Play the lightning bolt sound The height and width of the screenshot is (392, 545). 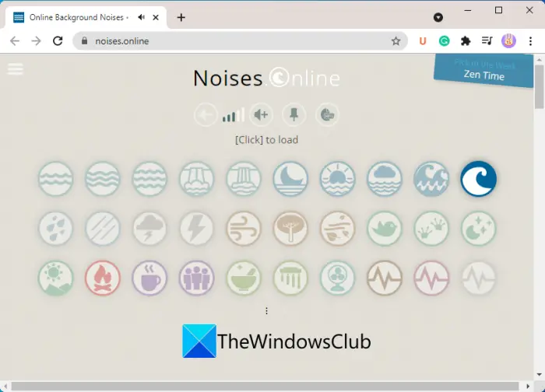click(x=196, y=229)
